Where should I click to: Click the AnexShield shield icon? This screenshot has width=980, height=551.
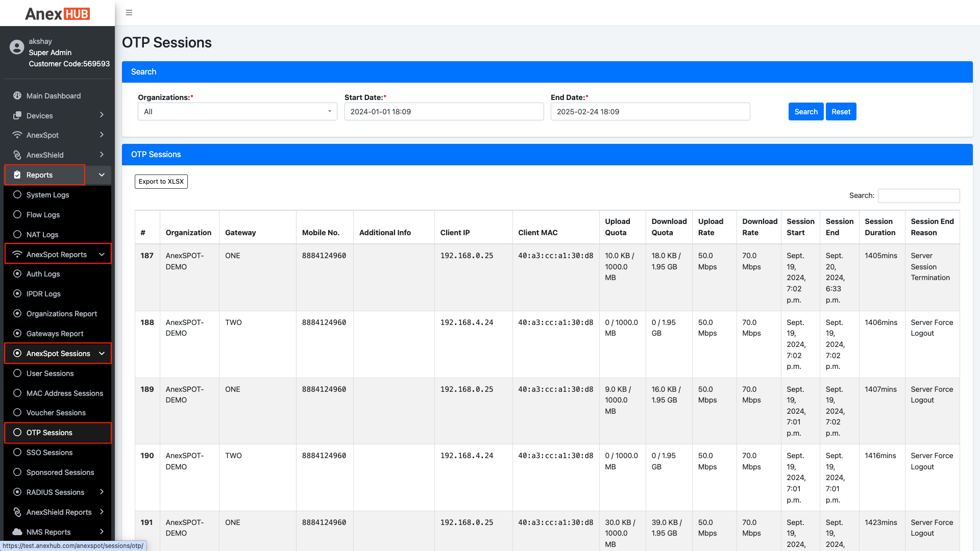[x=17, y=155]
